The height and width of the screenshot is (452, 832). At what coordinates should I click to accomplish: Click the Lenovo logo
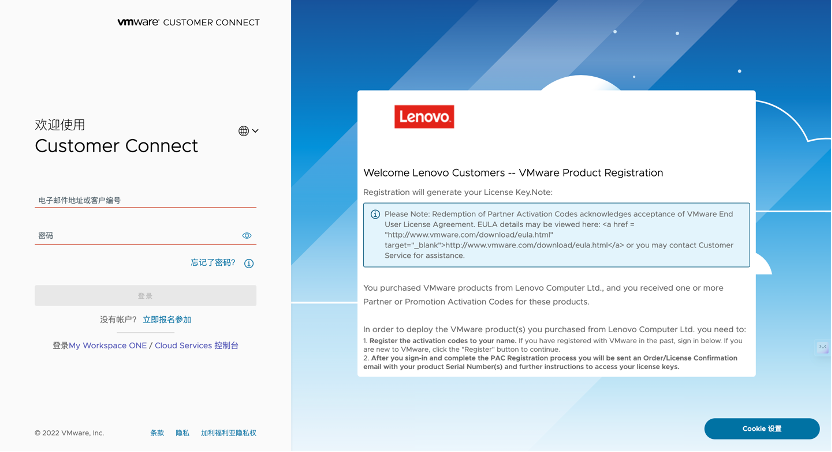(424, 117)
